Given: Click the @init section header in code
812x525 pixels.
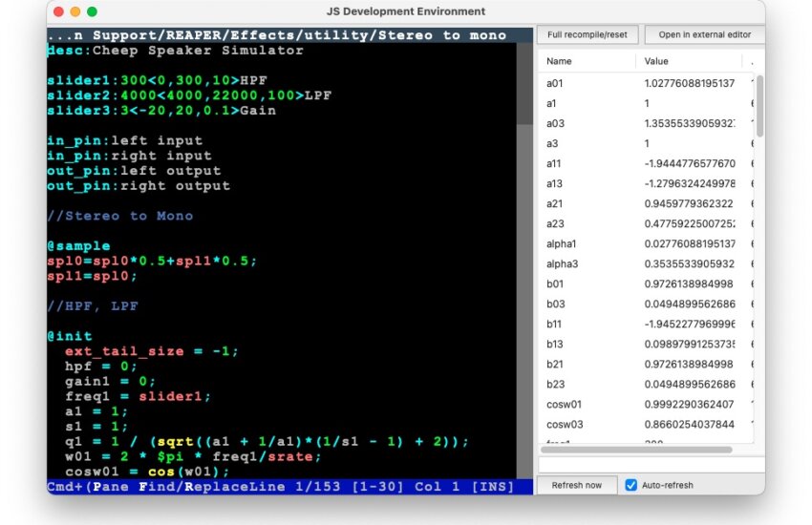Looking at the screenshot, I should click(x=70, y=337).
